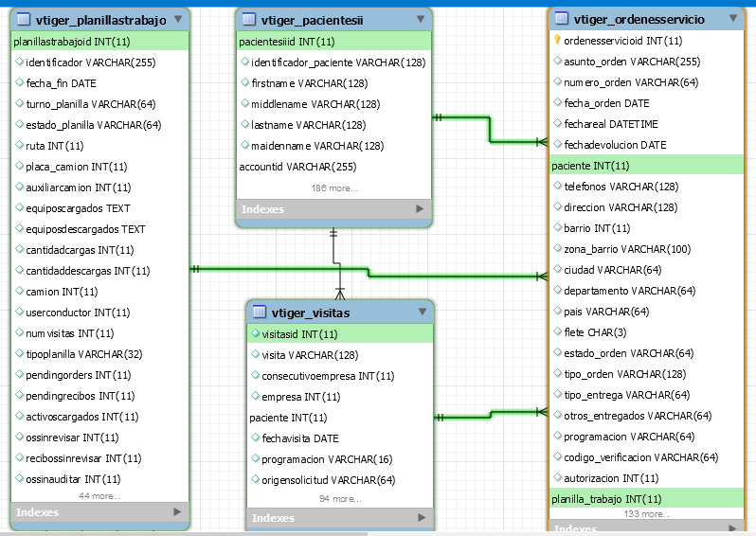Viewport: 756px width, 536px height.
Task: Click diamond icon next to numvisitas column
Action: point(19,332)
